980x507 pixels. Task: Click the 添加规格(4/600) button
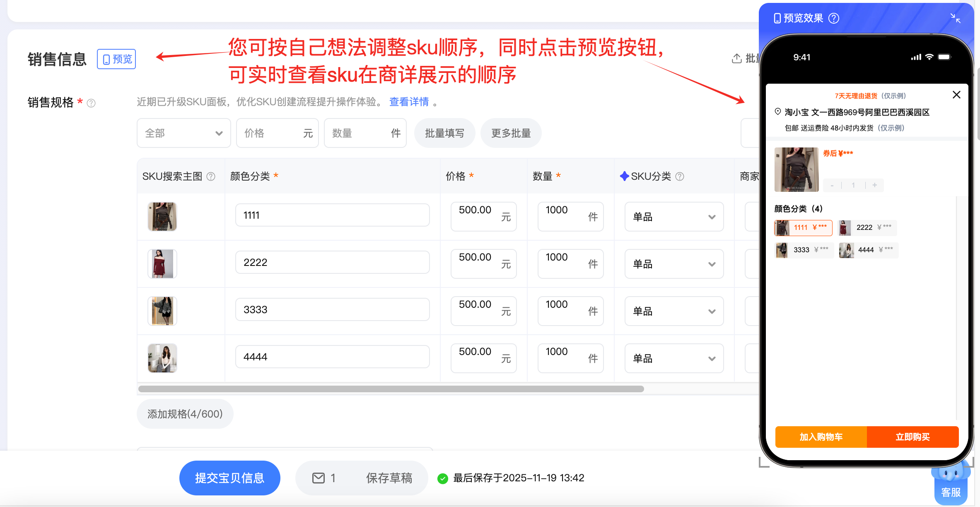tap(185, 414)
